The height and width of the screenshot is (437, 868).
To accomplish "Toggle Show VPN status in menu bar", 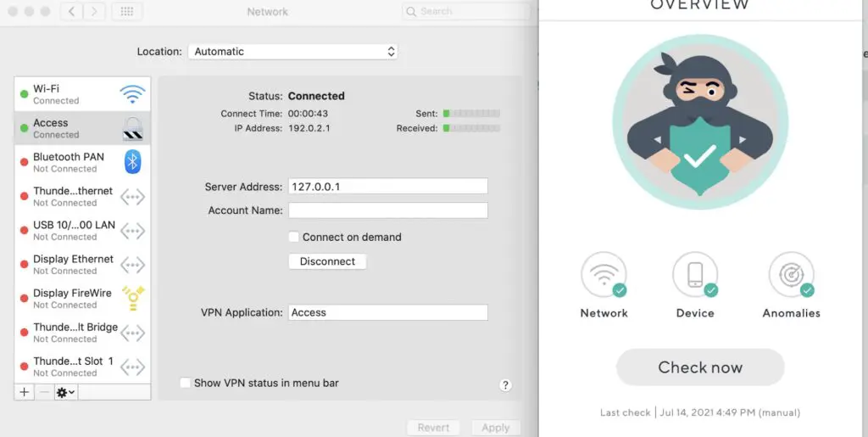I will click(186, 383).
